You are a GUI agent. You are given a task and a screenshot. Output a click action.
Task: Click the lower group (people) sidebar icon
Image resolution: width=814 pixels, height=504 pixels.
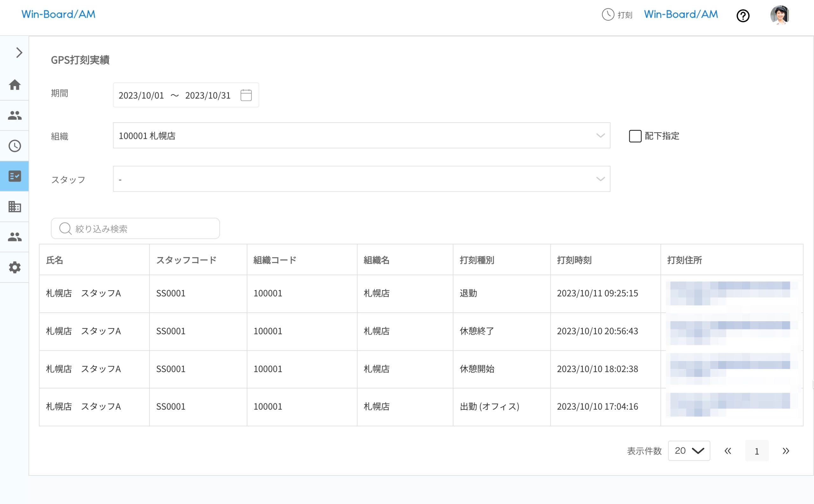point(14,236)
